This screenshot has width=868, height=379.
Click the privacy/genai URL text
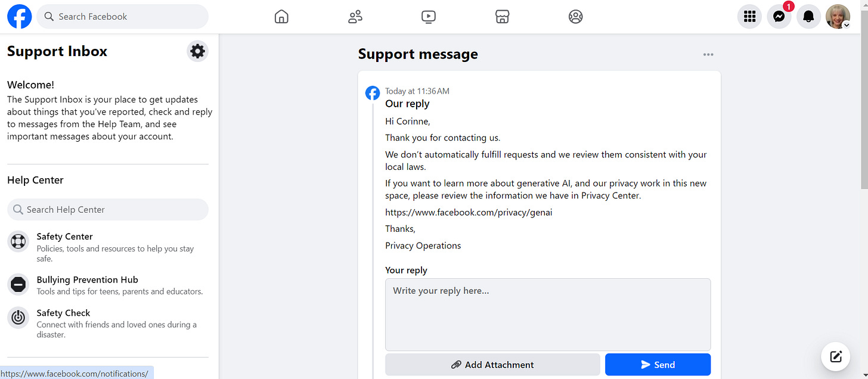click(469, 212)
